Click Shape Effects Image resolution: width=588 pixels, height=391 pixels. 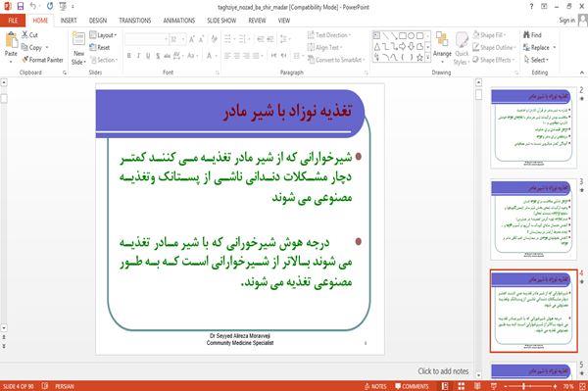tap(494, 60)
